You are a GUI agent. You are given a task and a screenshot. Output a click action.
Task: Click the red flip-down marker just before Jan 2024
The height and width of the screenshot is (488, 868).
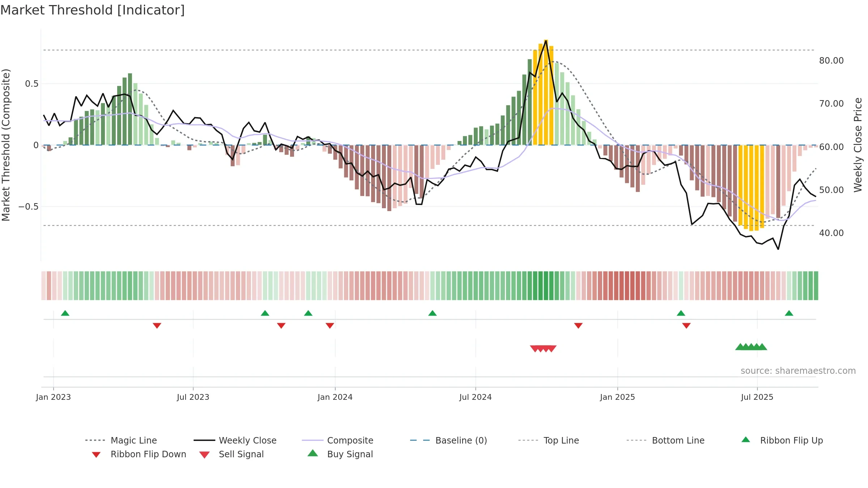click(330, 326)
